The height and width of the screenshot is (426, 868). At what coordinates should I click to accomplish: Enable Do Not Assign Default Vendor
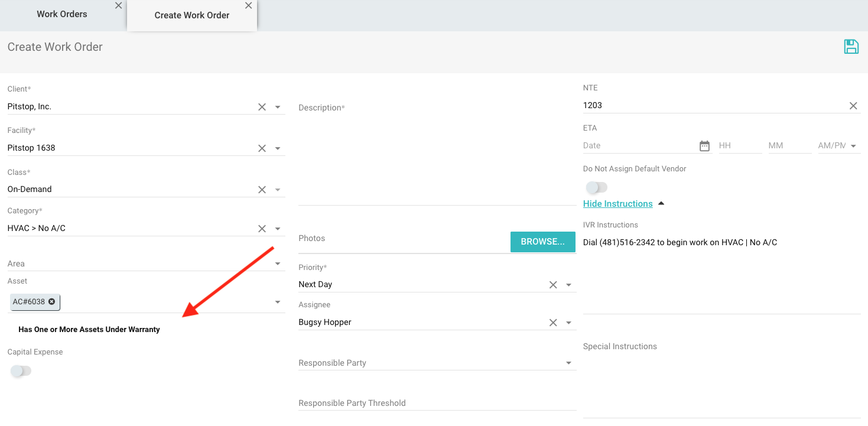click(596, 188)
